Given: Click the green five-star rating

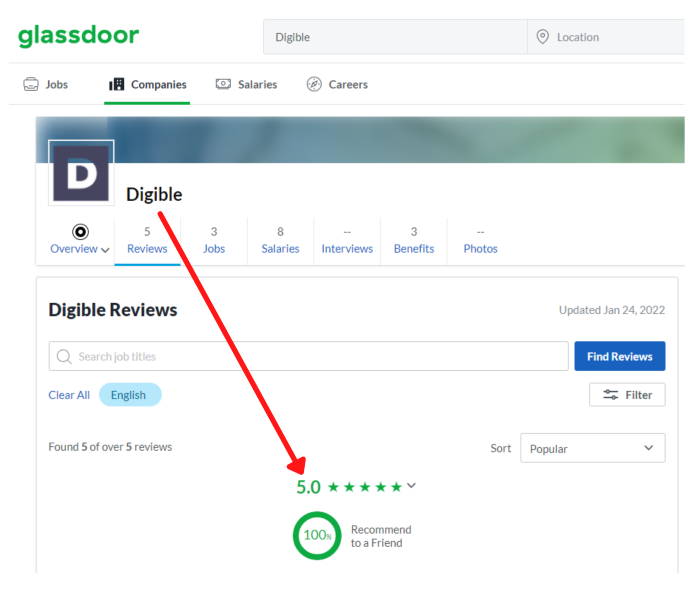Looking at the screenshot, I should 365,487.
